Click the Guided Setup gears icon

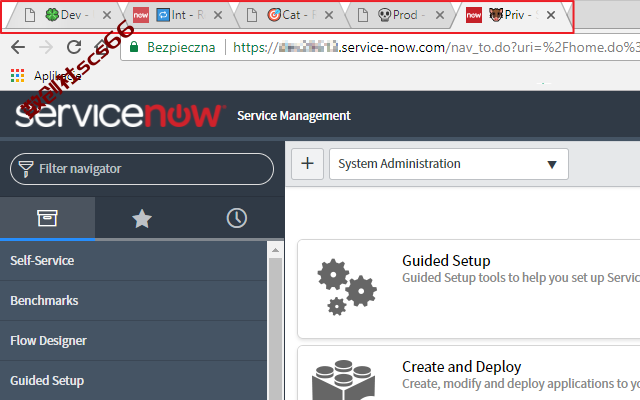pyautogui.click(x=347, y=287)
